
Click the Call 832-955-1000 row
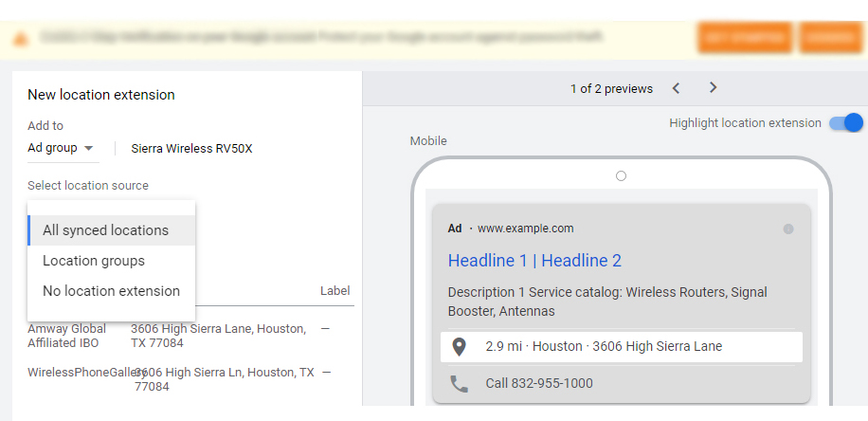[540, 384]
